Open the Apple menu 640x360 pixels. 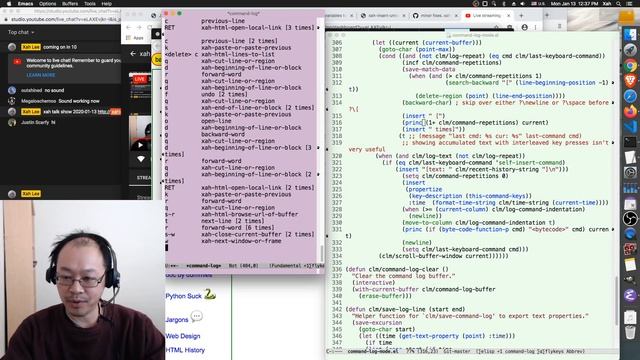(x=8, y=4)
